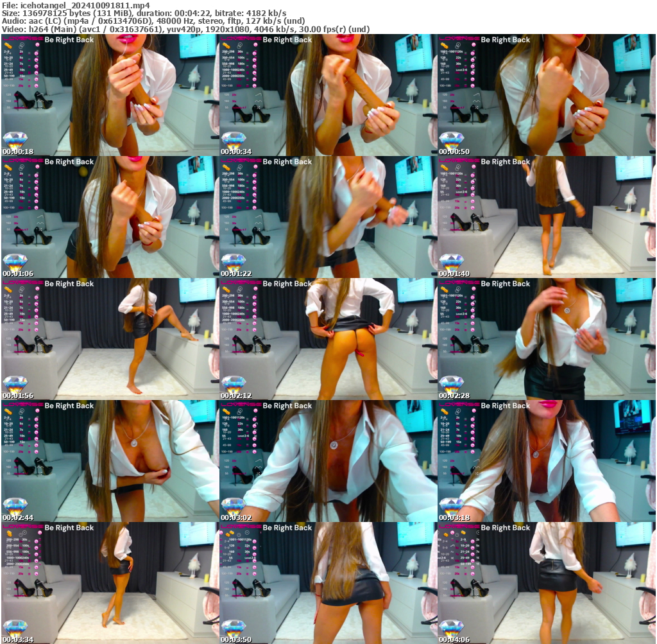Click the wave-pattern icon near the 120 row
This screenshot has width=657, height=644.
pos(477,94)
